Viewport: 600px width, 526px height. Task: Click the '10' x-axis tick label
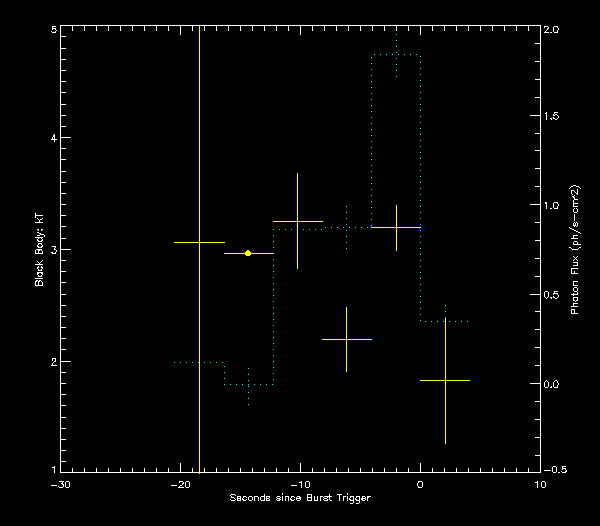[540, 484]
